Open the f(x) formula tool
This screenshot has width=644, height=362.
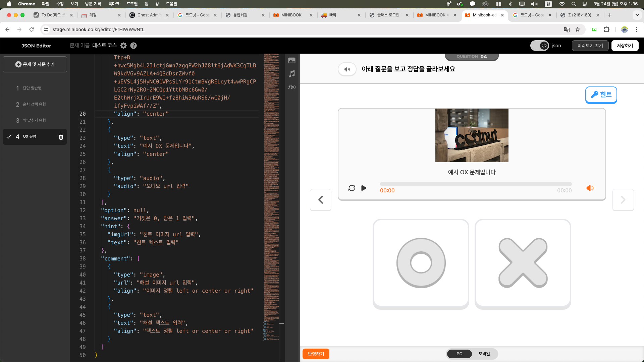click(x=292, y=87)
